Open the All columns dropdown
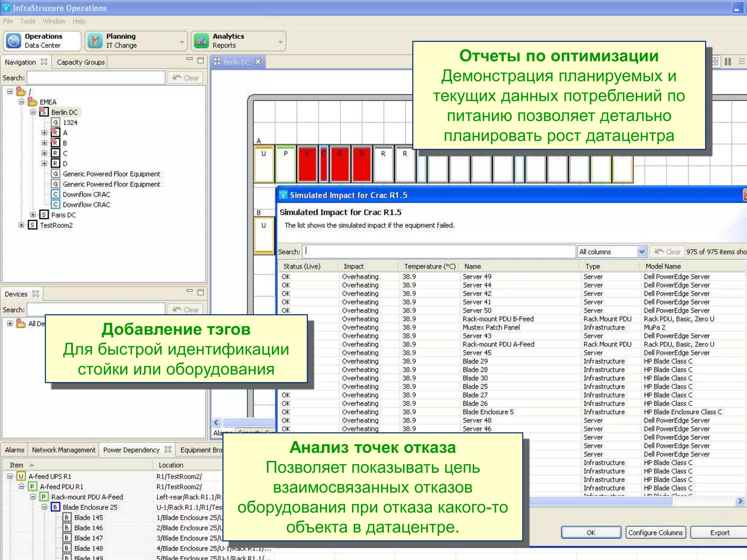Screen dimensions: 747x560 pyautogui.click(x=642, y=252)
